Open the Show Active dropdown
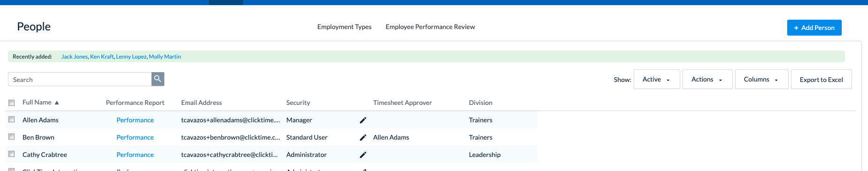Image resolution: width=868 pixels, height=171 pixels. pos(657,79)
